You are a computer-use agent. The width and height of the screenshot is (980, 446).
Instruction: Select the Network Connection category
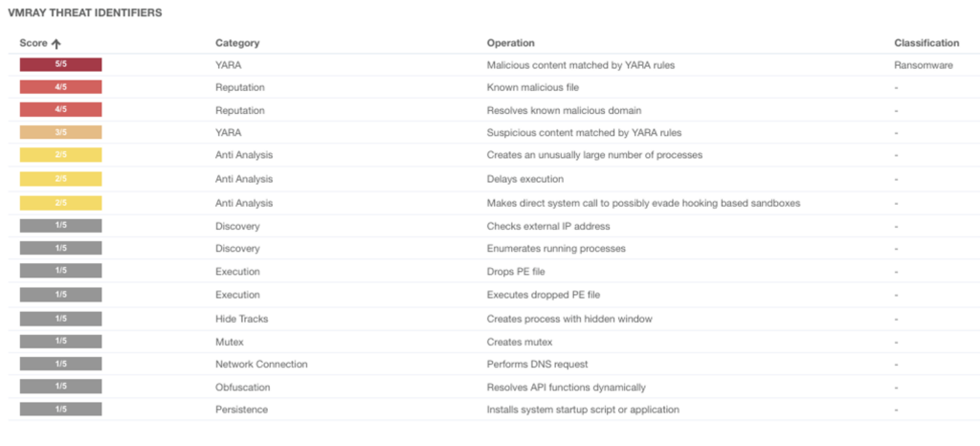click(x=261, y=365)
